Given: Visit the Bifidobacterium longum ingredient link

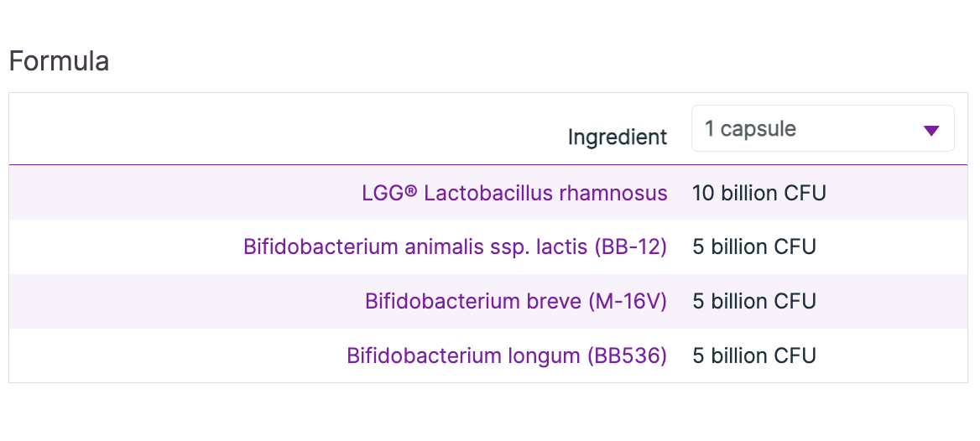Looking at the screenshot, I should click(507, 355).
